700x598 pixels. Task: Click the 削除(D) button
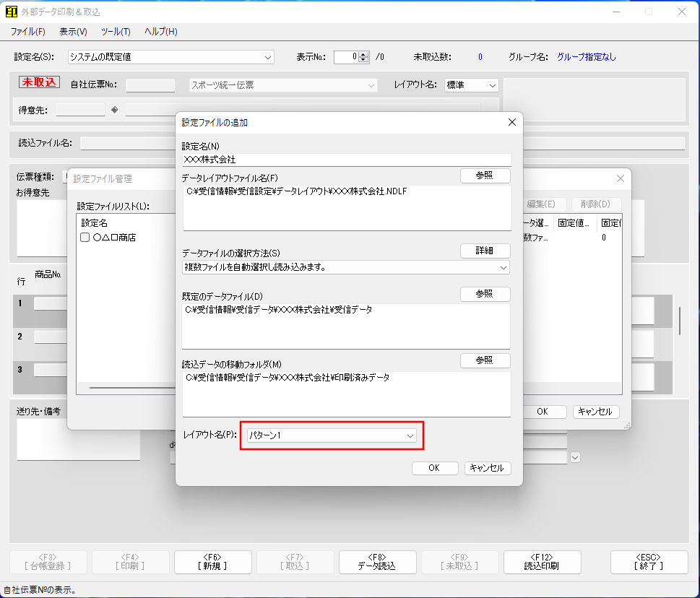tap(595, 204)
